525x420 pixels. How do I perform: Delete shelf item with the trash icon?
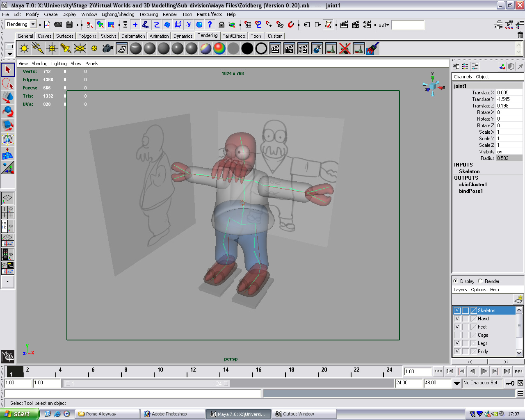(520, 35)
